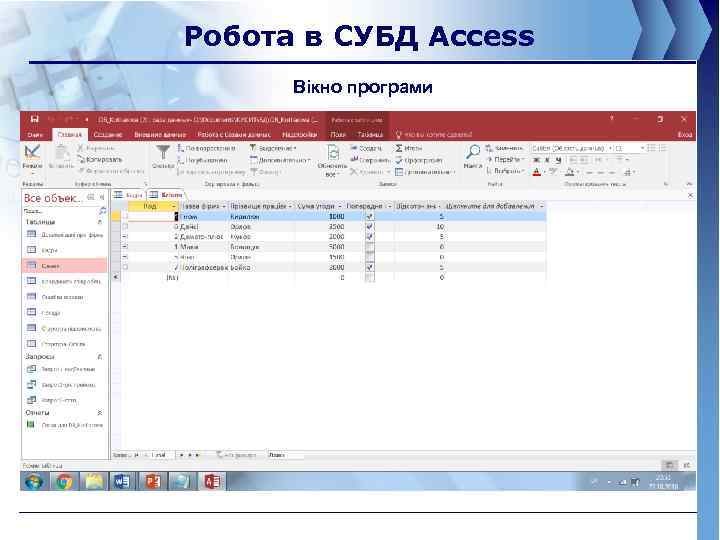Screen dimensions: 720x540
Task: Open Назва фірми column filter arrow
Action: 224,206
